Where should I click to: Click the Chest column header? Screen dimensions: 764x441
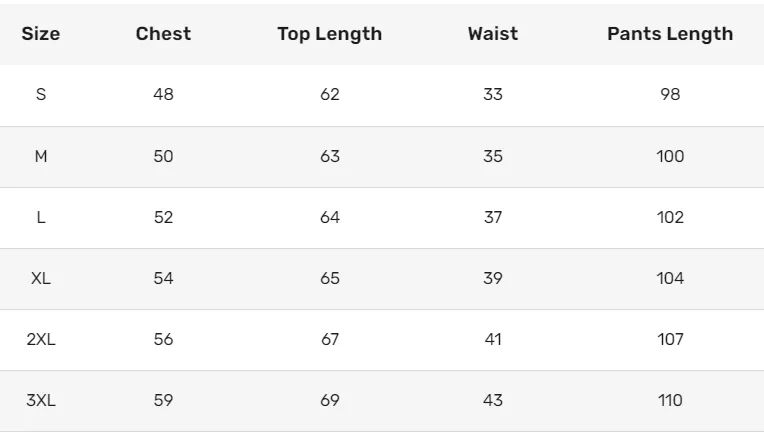click(163, 34)
